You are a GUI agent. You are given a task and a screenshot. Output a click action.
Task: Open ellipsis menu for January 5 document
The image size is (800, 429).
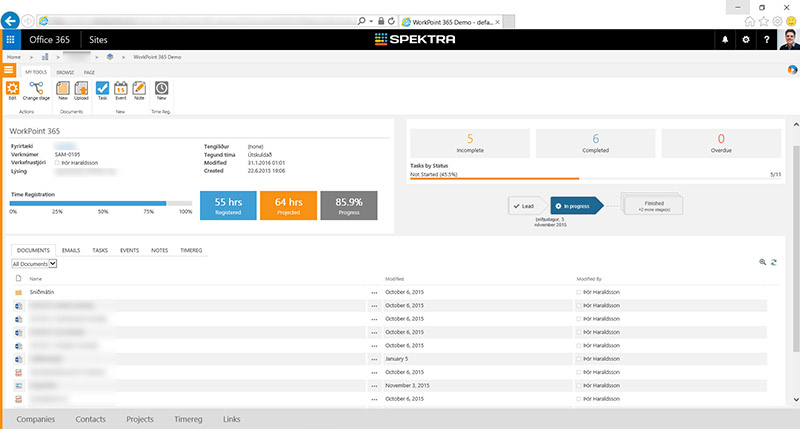pyautogui.click(x=374, y=359)
